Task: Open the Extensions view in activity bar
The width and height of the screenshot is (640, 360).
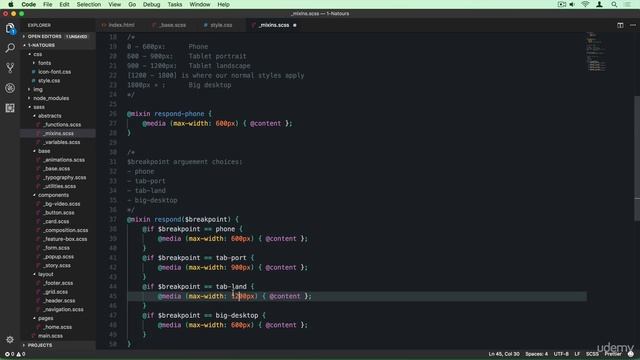Action: click(10, 108)
